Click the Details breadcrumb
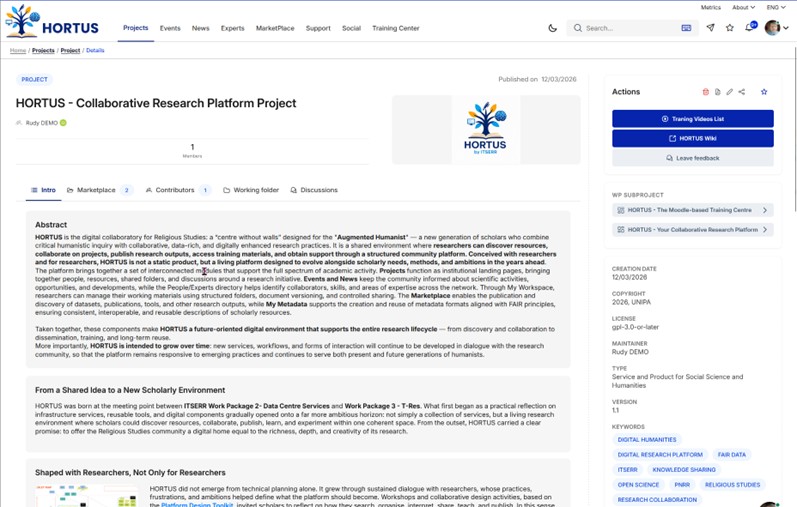Viewport: 797px width, 507px height. coord(95,50)
